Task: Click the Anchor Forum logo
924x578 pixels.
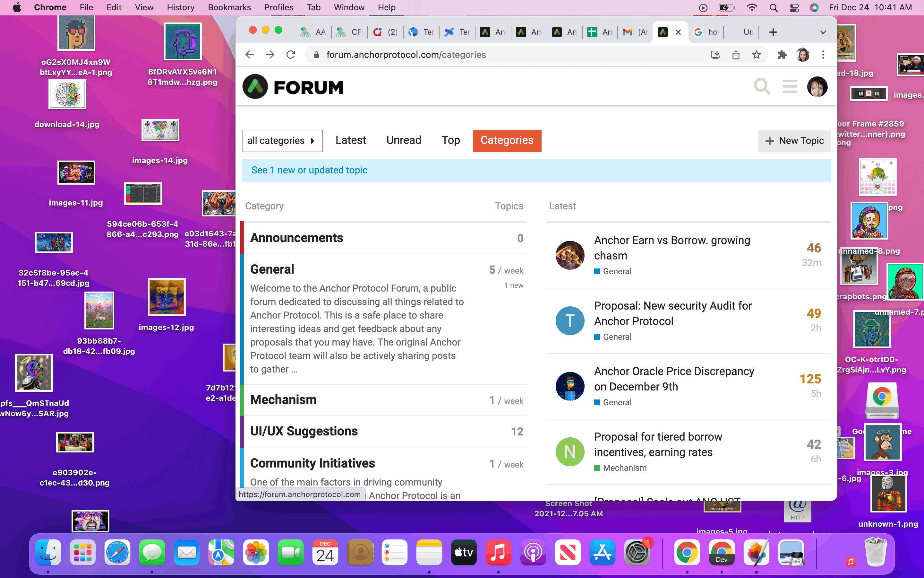Action: (x=293, y=87)
